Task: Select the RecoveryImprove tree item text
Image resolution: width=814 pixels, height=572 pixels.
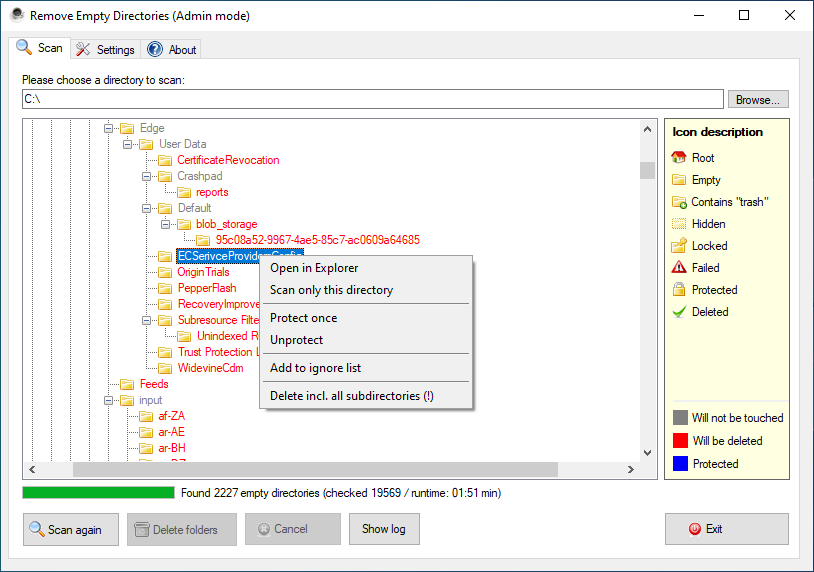Action: [219, 304]
